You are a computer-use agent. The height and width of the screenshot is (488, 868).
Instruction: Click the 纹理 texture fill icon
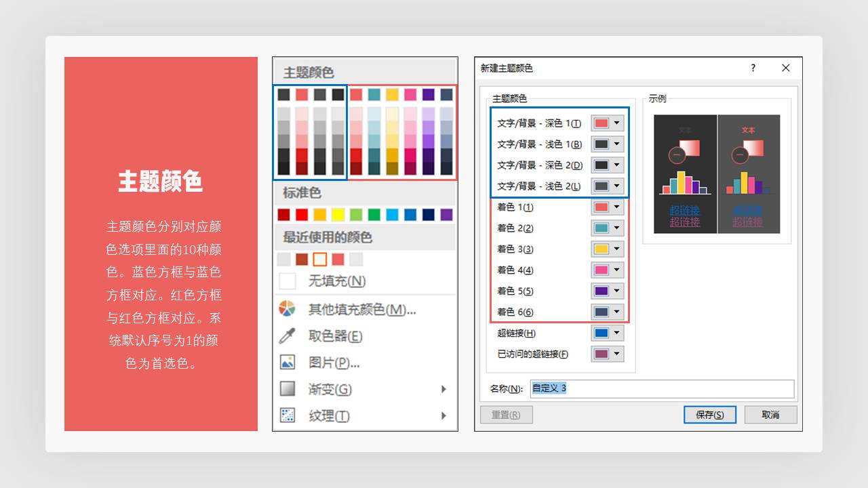click(288, 415)
